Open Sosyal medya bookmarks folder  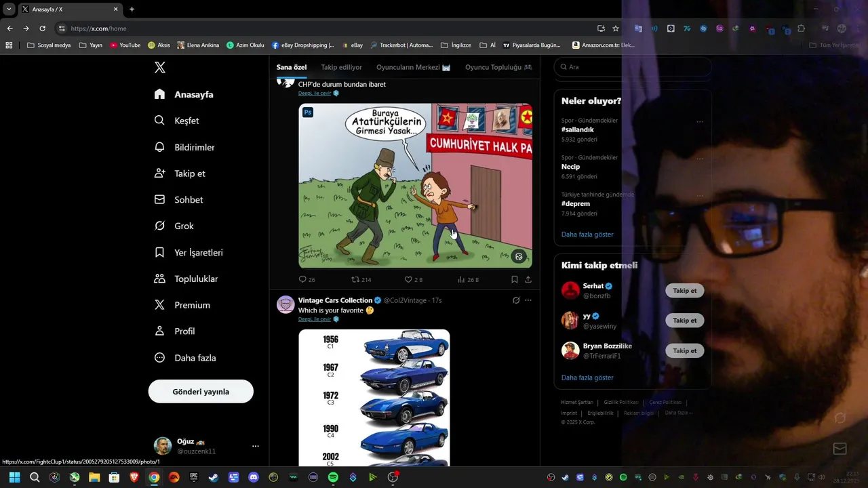pyautogui.click(x=49, y=45)
